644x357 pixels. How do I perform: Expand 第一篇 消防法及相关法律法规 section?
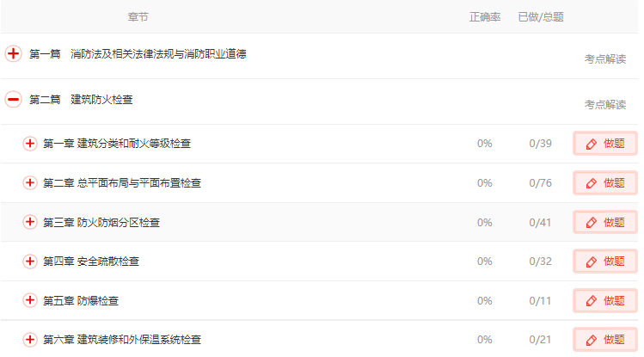13,54
